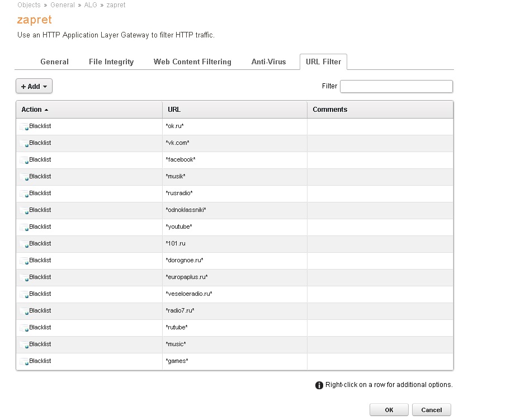Switch to the General tab
Image resolution: width=506 pixels, height=420 pixels.
pos(55,62)
